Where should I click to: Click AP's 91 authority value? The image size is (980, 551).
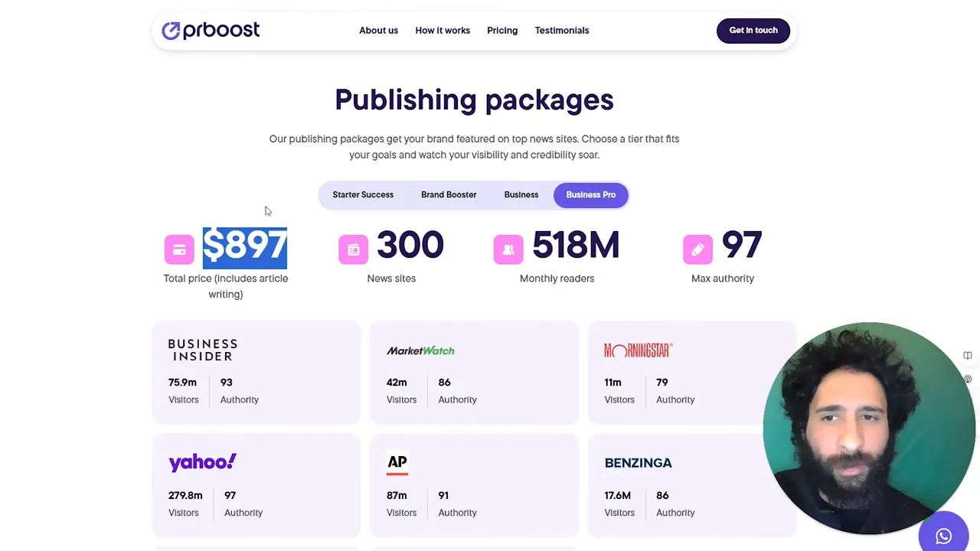[443, 496]
